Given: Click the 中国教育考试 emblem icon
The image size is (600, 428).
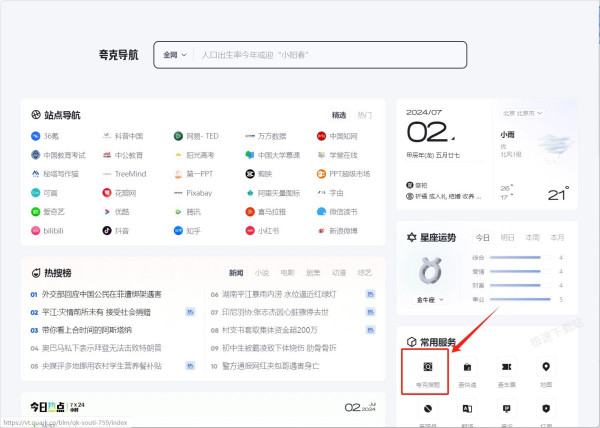Looking at the screenshot, I should [x=36, y=155].
